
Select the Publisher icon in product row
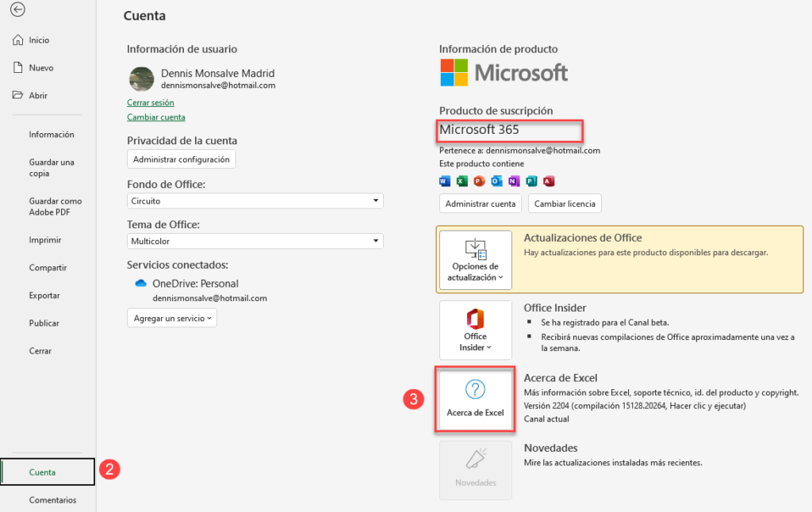530,181
